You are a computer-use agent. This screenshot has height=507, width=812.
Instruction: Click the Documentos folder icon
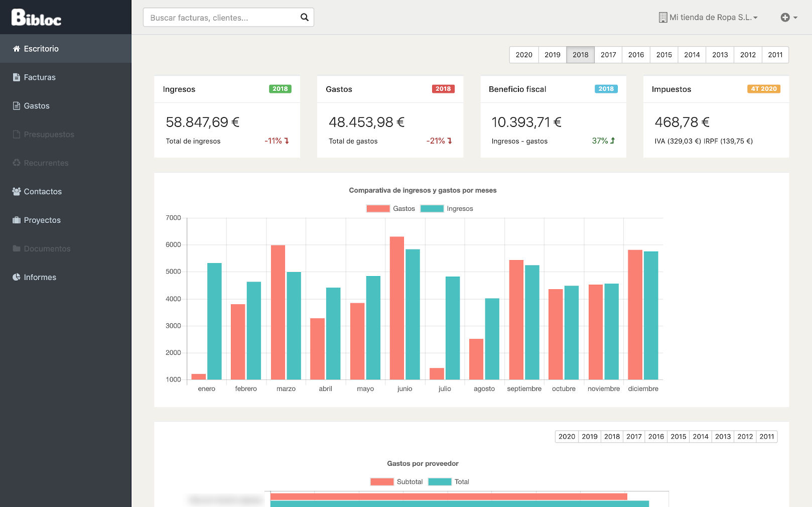(x=17, y=248)
